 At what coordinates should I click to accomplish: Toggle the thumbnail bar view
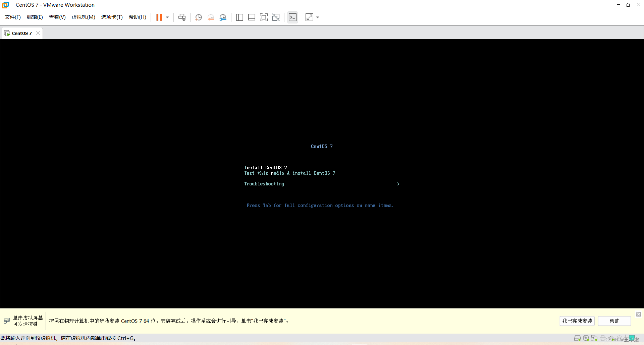click(252, 17)
